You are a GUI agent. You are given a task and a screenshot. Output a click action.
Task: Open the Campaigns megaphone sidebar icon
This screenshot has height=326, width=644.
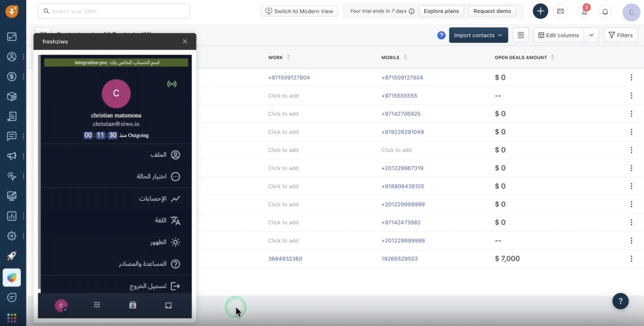coord(12,156)
